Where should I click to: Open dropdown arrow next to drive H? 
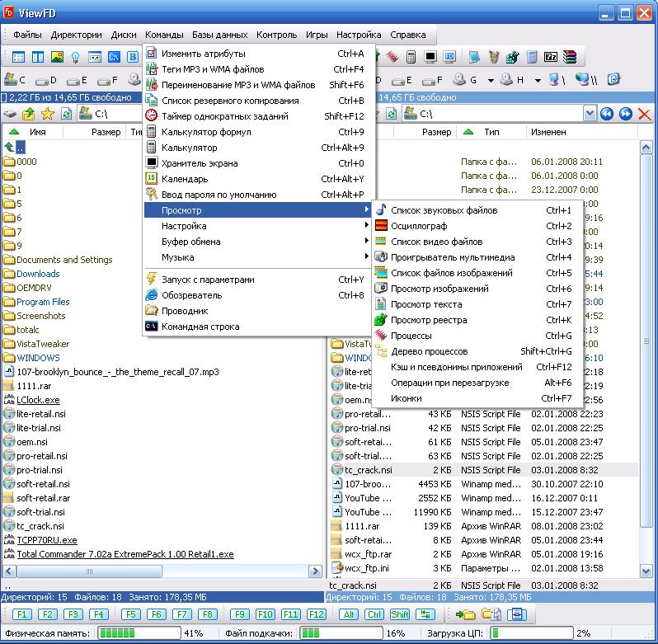pos(538,80)
